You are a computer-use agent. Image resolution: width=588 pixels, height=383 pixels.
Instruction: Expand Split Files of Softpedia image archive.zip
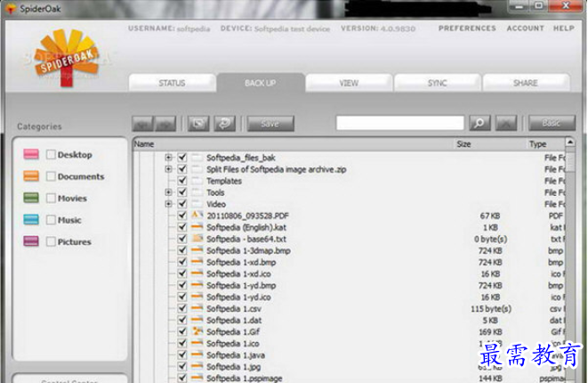pos(169,169)
